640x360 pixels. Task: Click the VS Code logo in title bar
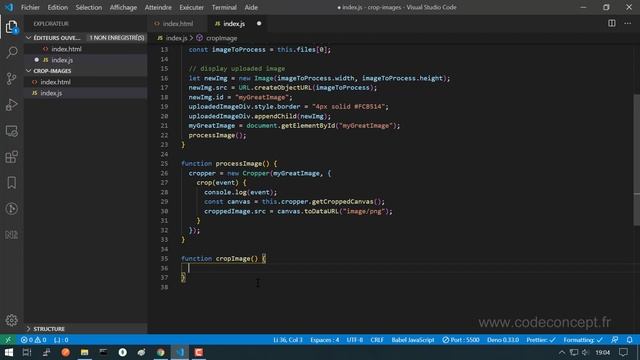point(9,7)
